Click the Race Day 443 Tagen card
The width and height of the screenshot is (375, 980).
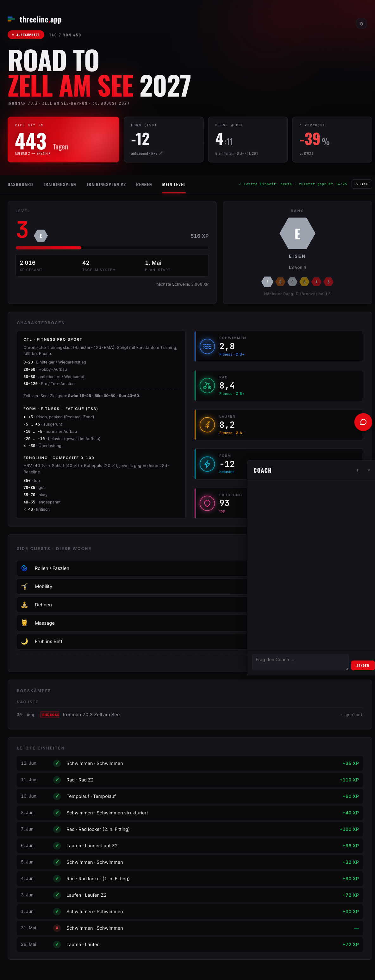coord(63,140)
